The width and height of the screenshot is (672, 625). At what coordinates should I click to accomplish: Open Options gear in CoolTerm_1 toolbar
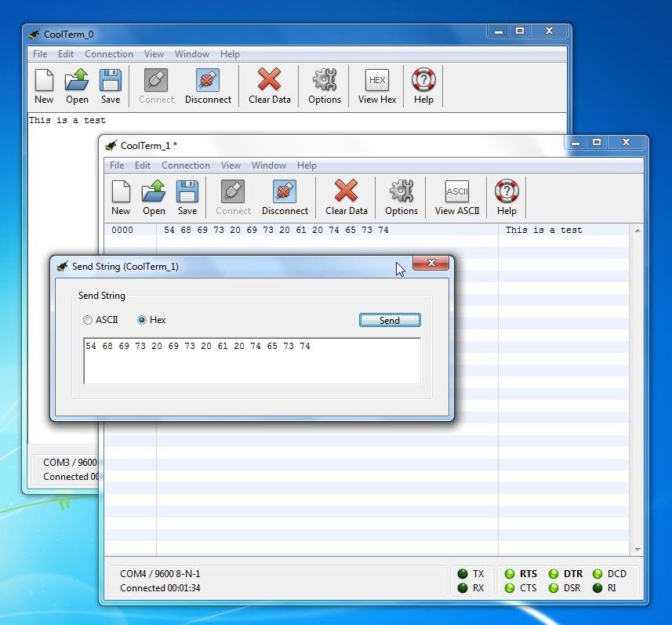401,192
